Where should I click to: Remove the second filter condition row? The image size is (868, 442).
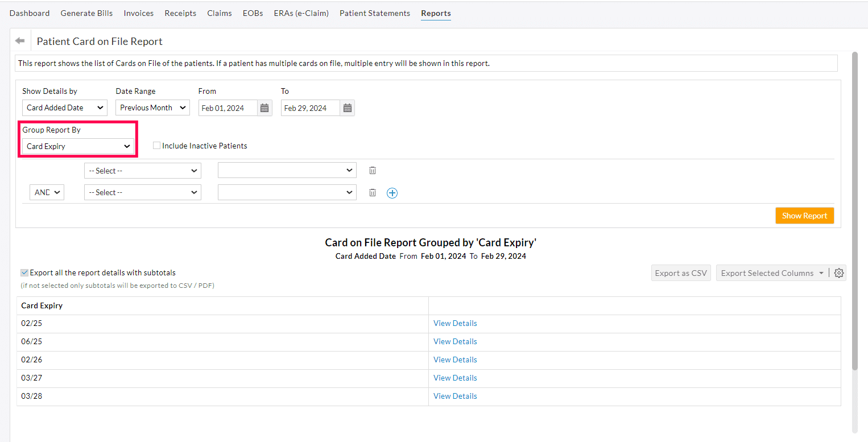click(373, 192)
